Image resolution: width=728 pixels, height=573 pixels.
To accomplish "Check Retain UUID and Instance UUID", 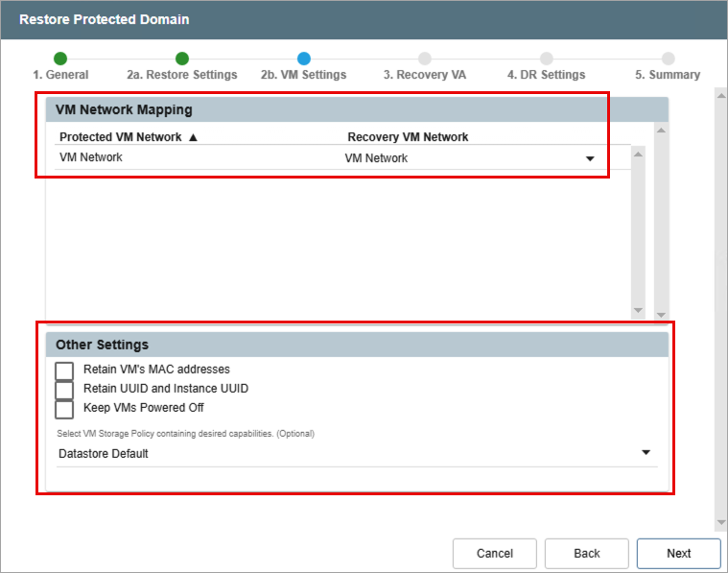I will [x=64, y=390].
